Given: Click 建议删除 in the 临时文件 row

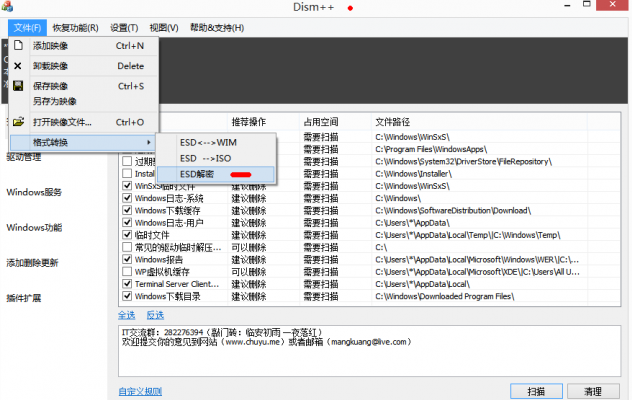Looking at the screenshot, I should [249, 235].
